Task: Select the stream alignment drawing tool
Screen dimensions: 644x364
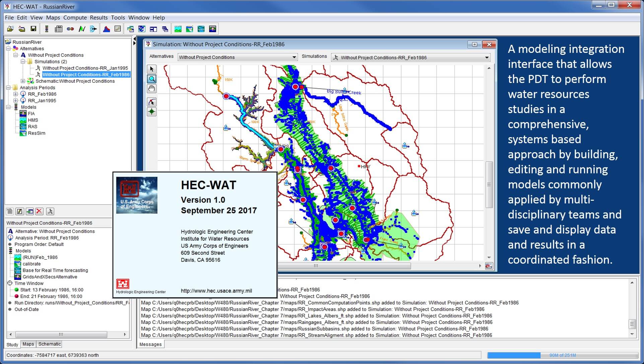Action: [x=152, y=102]
